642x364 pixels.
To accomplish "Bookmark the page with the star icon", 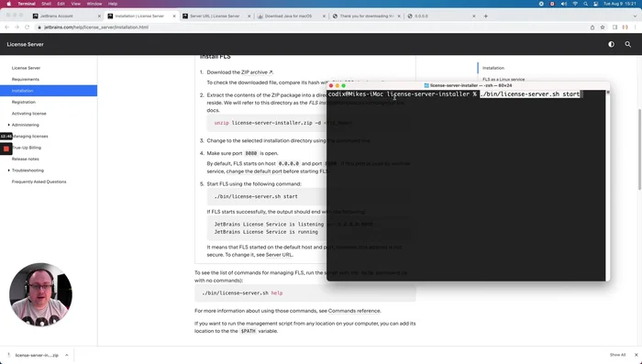I will point(603,28).
